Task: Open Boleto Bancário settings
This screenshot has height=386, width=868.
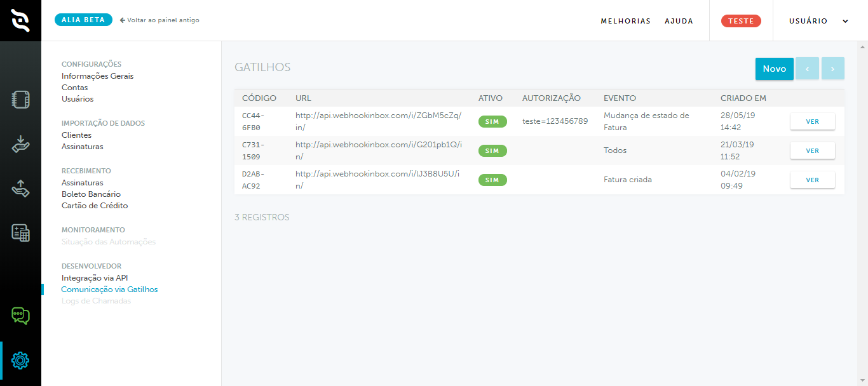Action: (91, 194)
